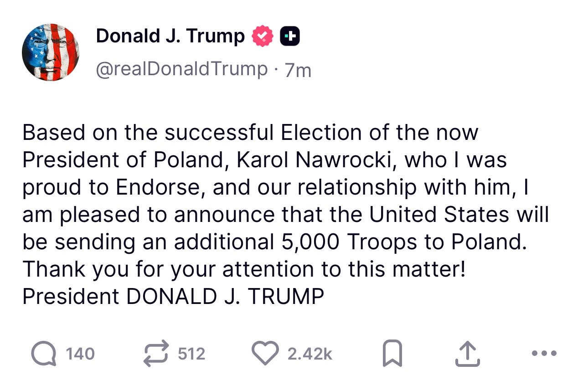Open the flag-painted profile avatar
The width and height of the screenshot is (588, 391).
coord(50,52)
